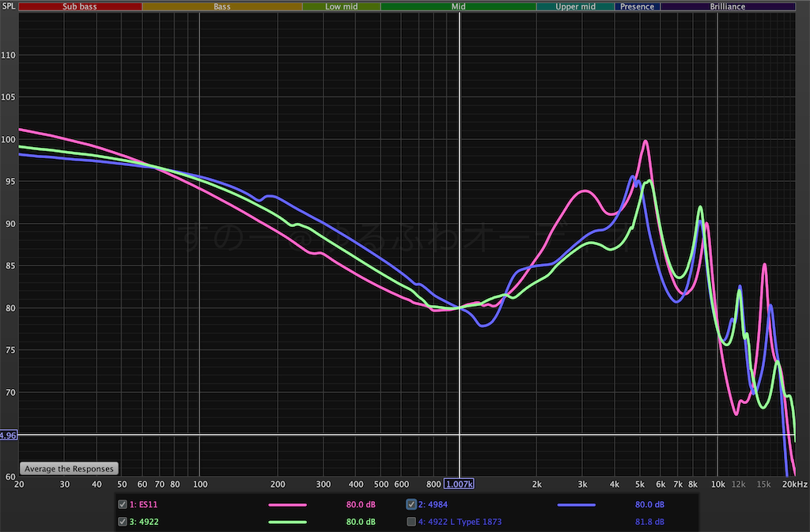The width and height of the screenshot is (810, 532).
Task: Click the pink ES11 line color swatch
Action: point(288,504)
